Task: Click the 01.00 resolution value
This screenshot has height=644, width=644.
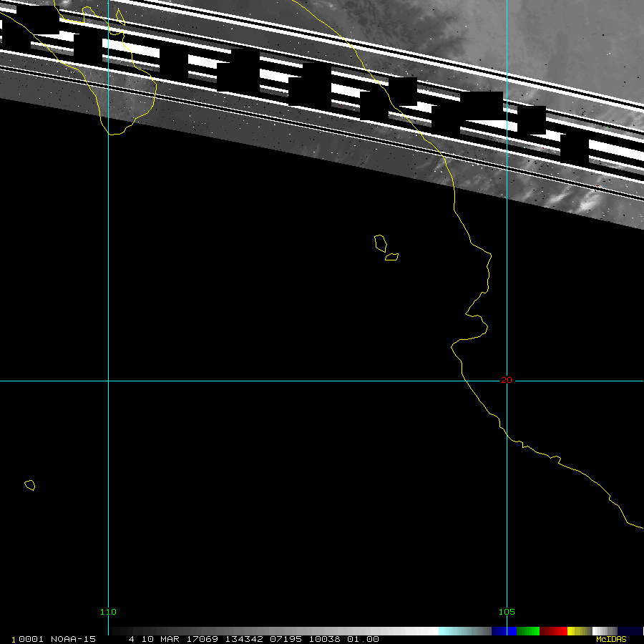Action: pos(363,639)
